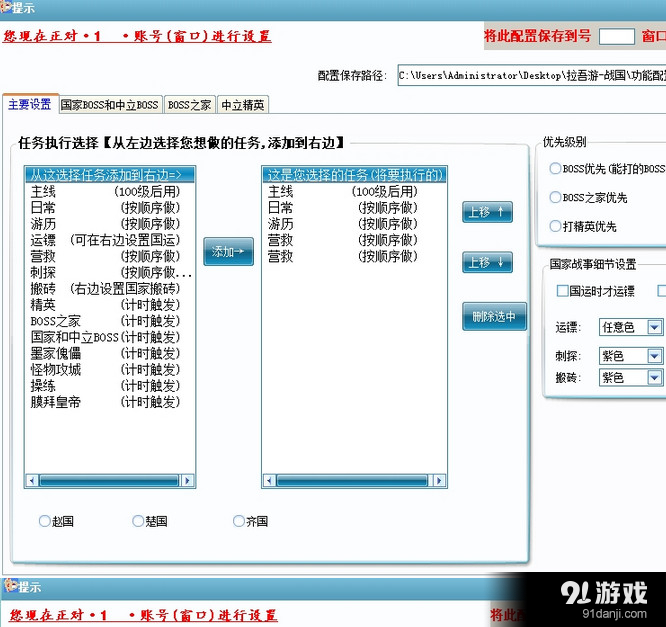This screenshot has width=666, height=627.
Task: Select 膜拜皇帝 in the left task list
Action: [x=110, y=401]
